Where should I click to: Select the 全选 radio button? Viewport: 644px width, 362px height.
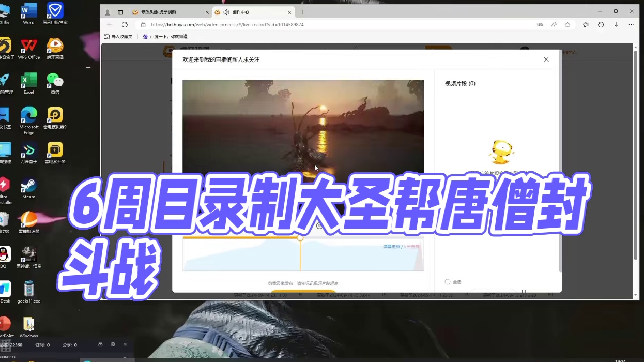(448, 281)
